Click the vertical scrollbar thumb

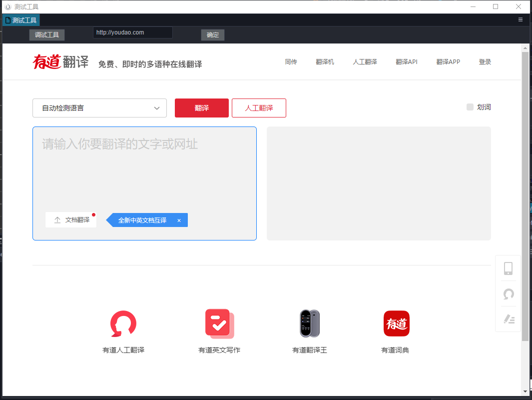525,196
